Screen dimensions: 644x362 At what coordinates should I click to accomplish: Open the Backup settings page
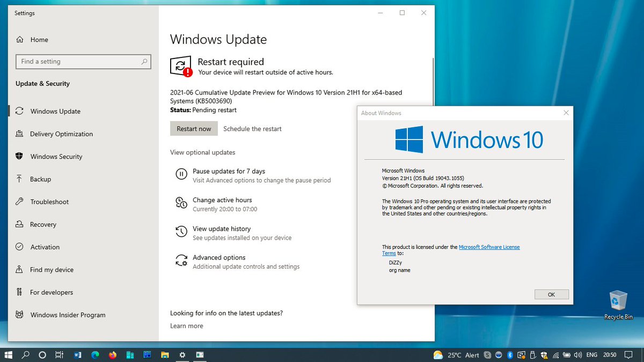(40, 179)
